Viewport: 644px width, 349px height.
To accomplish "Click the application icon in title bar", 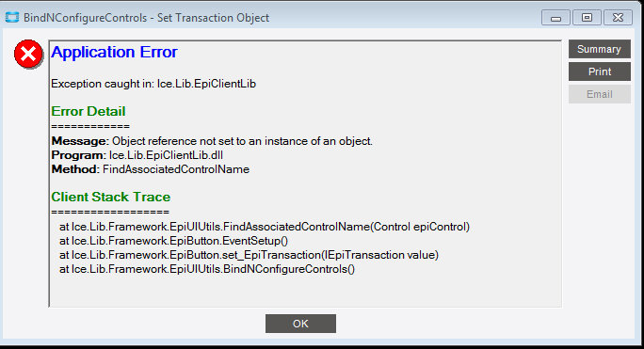I will 12,18.
